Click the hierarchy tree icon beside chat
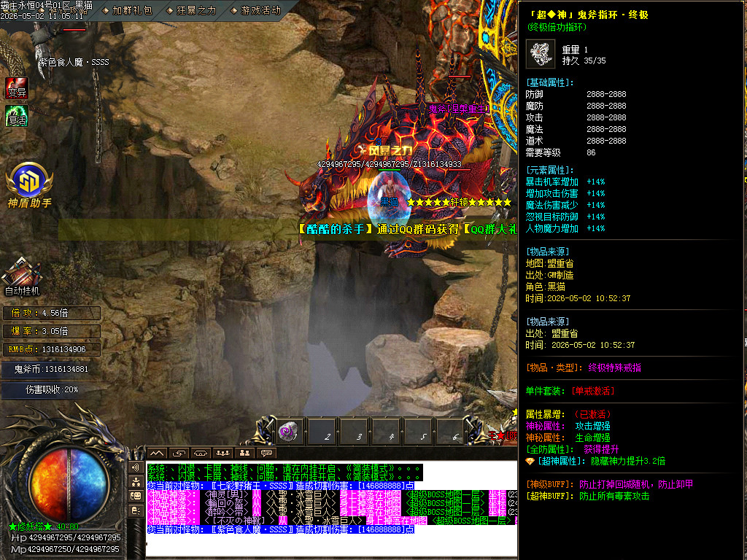This screenshot has height=560, width=747. click(x=136, y=481)
